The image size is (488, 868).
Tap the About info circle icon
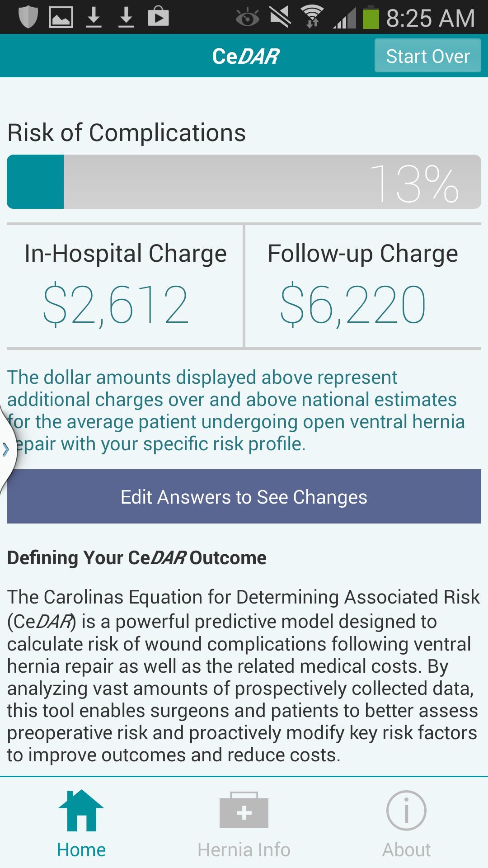point(406,810)
